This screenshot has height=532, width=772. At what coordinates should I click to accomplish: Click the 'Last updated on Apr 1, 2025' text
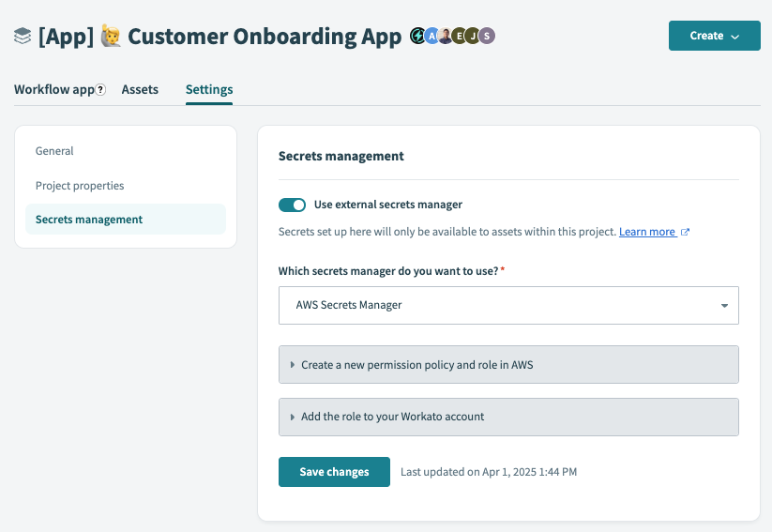(x=489, y=472)
